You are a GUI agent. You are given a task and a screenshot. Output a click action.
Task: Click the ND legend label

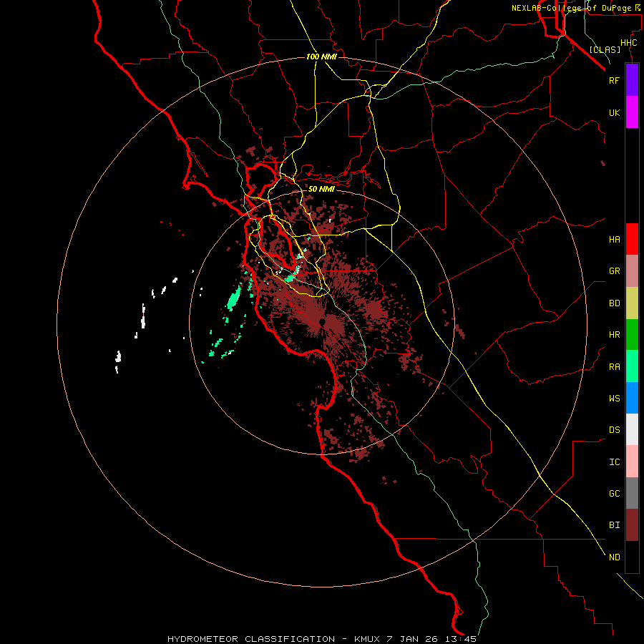pyautogui.click(x=614, y=557)
